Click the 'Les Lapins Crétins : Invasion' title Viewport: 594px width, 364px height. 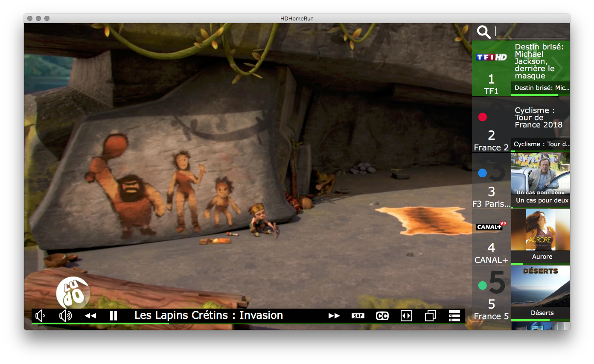click(x=209, y=315)
